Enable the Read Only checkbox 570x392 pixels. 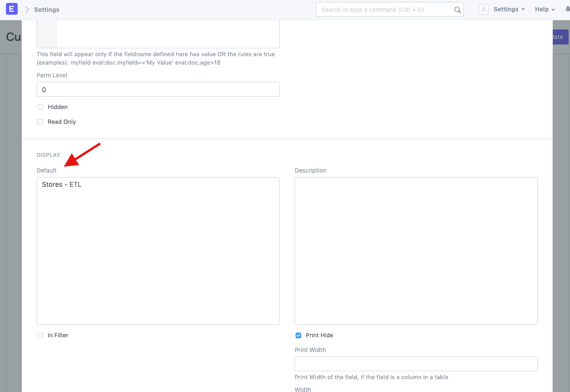pos(40,122)
